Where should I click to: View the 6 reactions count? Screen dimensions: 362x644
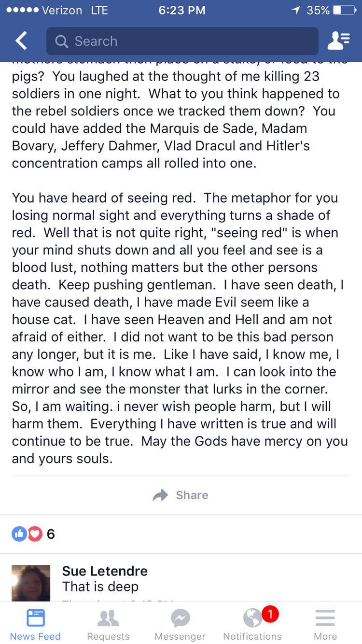[51, 534]
